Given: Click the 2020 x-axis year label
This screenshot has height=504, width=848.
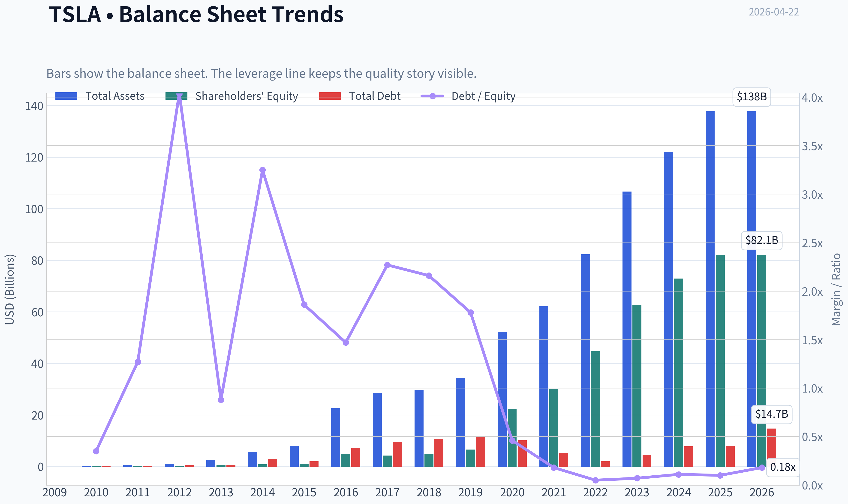Looking at the screenshot, I should point(512,492).
